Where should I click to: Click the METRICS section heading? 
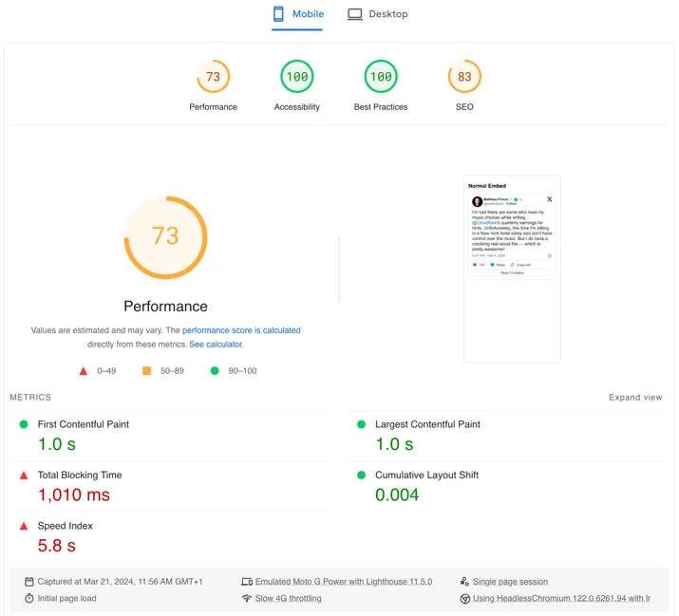click(30, 398)
